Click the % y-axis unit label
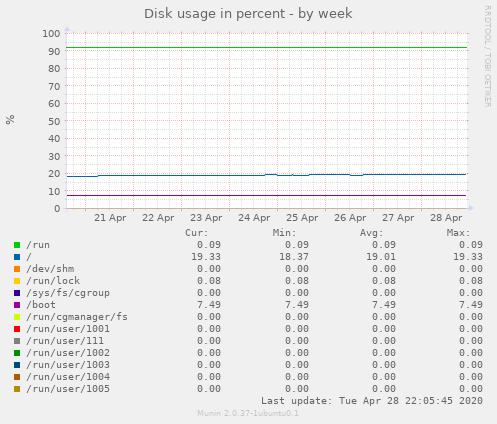The width and height of the screenshot is (497, 424). (10, 119)
